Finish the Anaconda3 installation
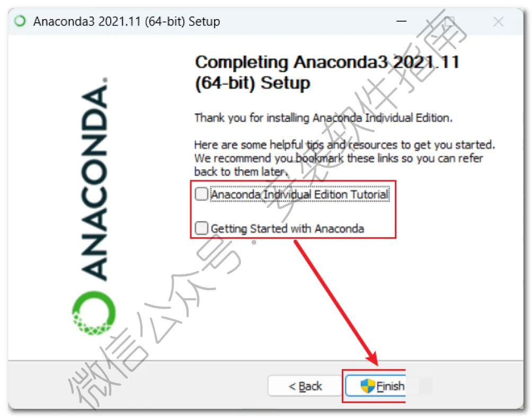The image size is (532, 418). (x=375, y=386)
